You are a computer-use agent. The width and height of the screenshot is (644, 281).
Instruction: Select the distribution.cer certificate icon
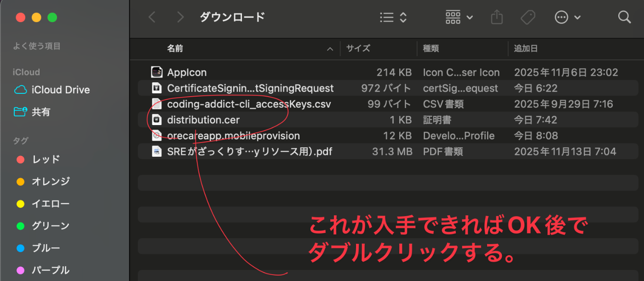click(157, 120)
